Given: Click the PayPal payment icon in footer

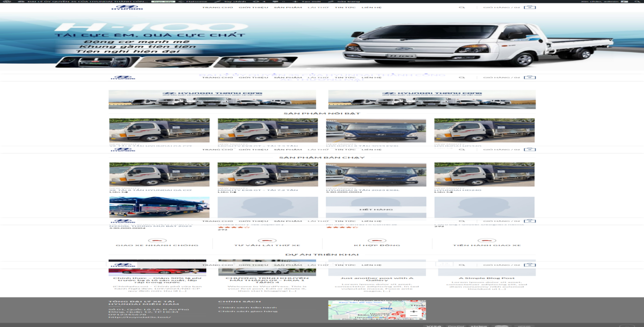Looking at the screenshot, I should point(456,325).
